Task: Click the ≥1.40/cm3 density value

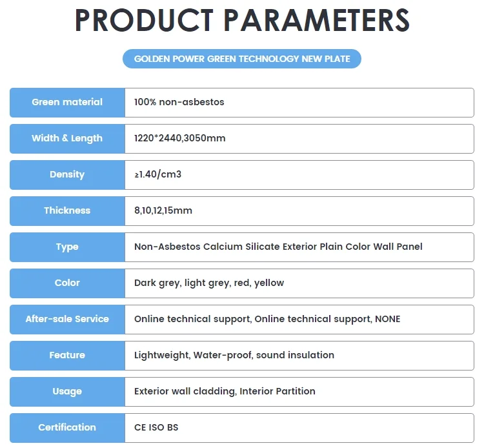Action: (x=158, y=174)
